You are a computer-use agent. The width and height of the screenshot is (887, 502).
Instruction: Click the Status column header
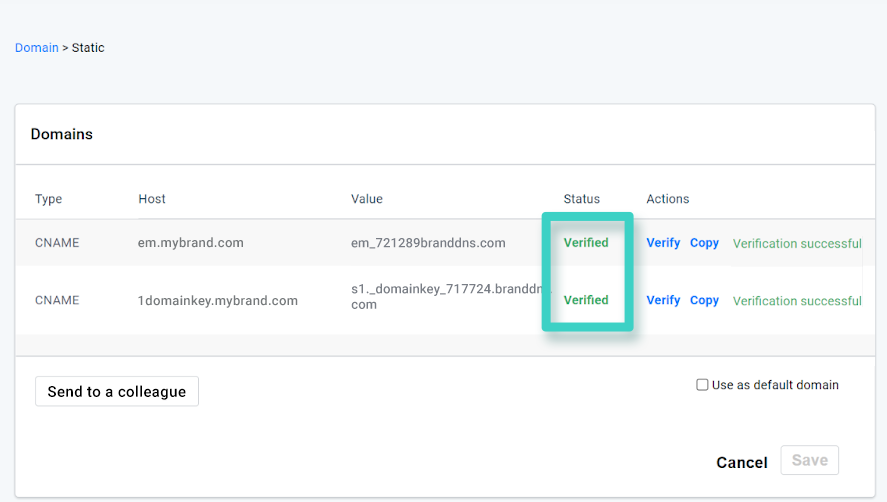click(581, 199)
